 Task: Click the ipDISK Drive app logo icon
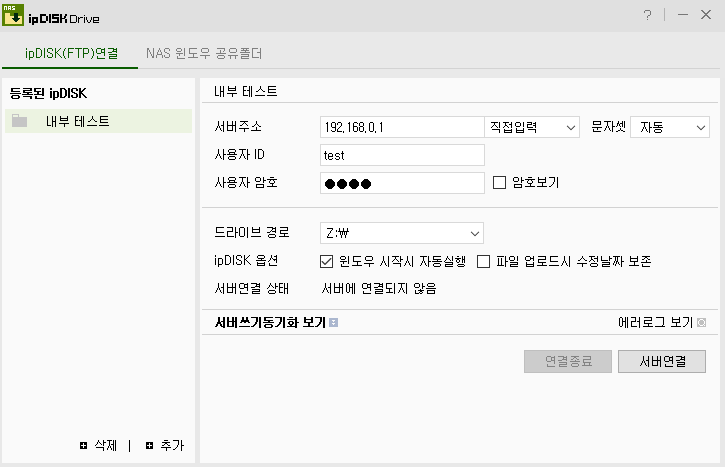[x=13, y=15]
